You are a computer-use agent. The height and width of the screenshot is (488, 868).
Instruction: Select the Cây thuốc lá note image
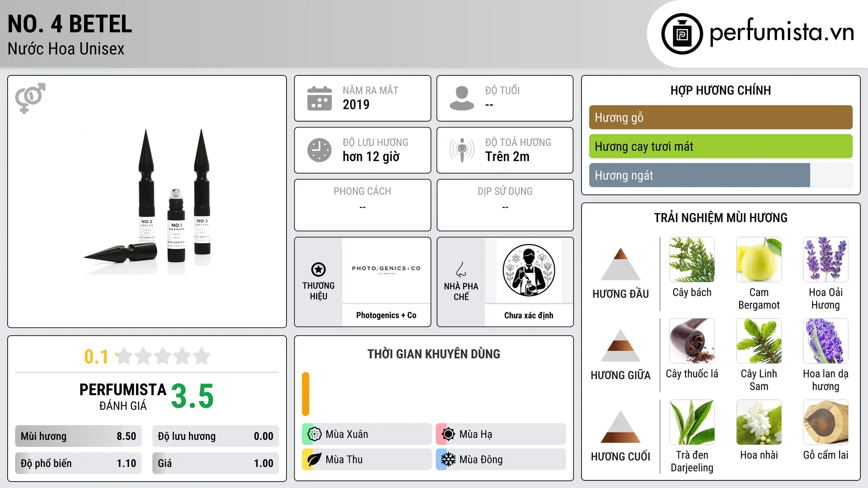pyautogui.click(x=692, y=341)
